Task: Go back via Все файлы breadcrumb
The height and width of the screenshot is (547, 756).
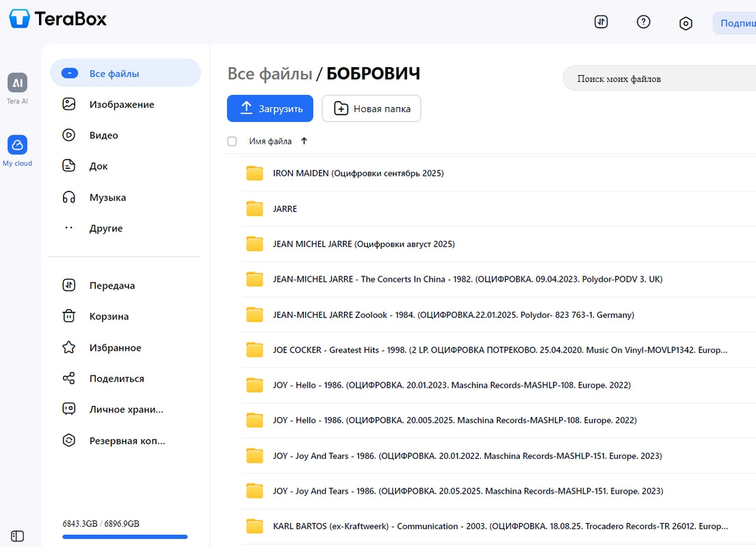Action: coord(270,74)
